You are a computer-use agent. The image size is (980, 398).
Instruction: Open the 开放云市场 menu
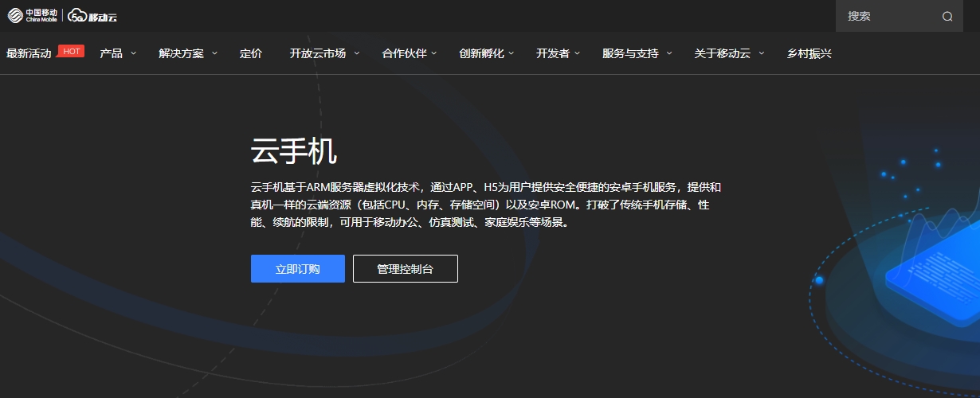tap(318, 53)
